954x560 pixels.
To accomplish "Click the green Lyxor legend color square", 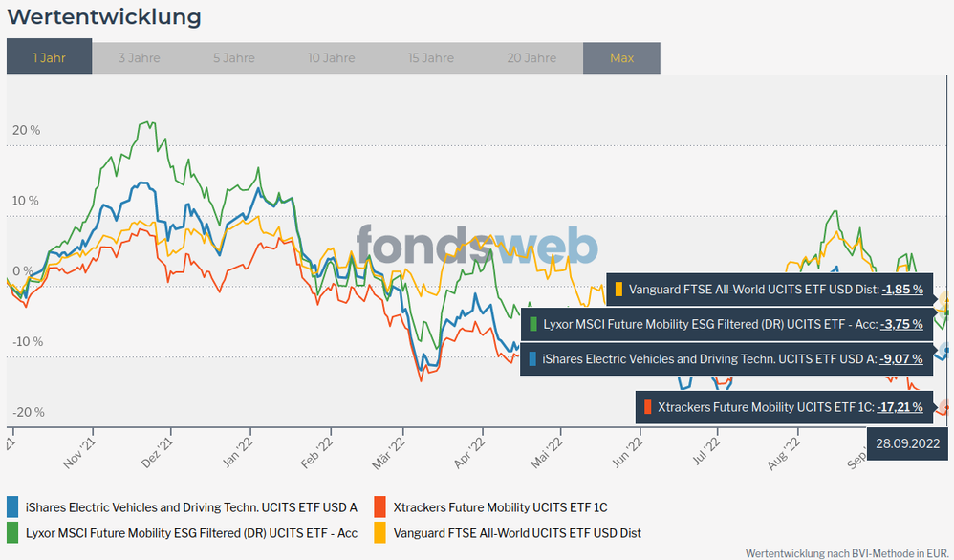I will 13,532.
